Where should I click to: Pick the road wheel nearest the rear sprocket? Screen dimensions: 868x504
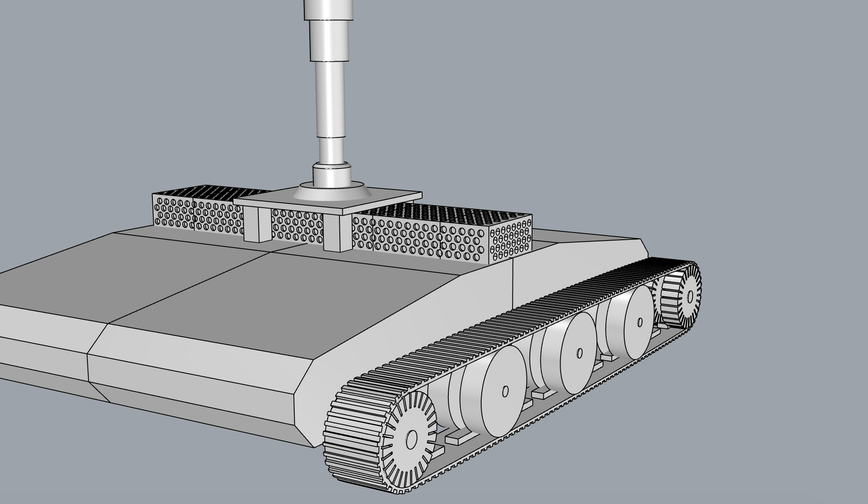point(630,323)
